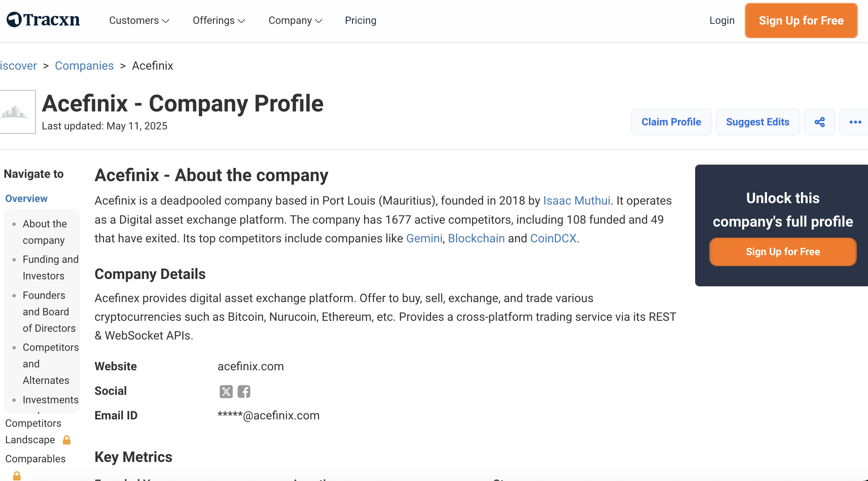Click the ellipsis more-options icon

point(854,122)
